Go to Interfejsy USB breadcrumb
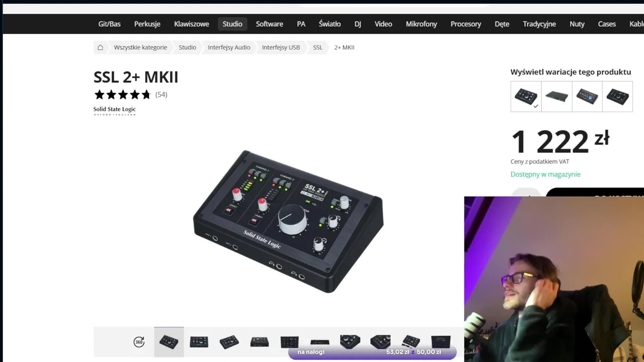The image size is (644, 362). (281, 47)
